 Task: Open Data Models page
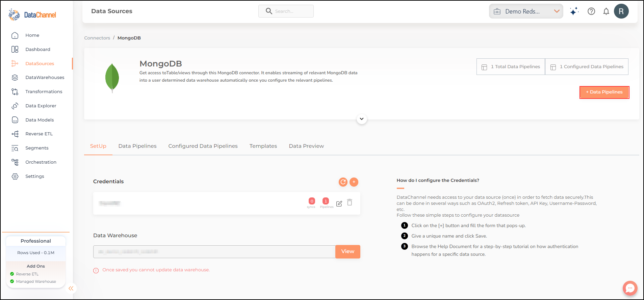pyautogui.click(x=40, y=120)
